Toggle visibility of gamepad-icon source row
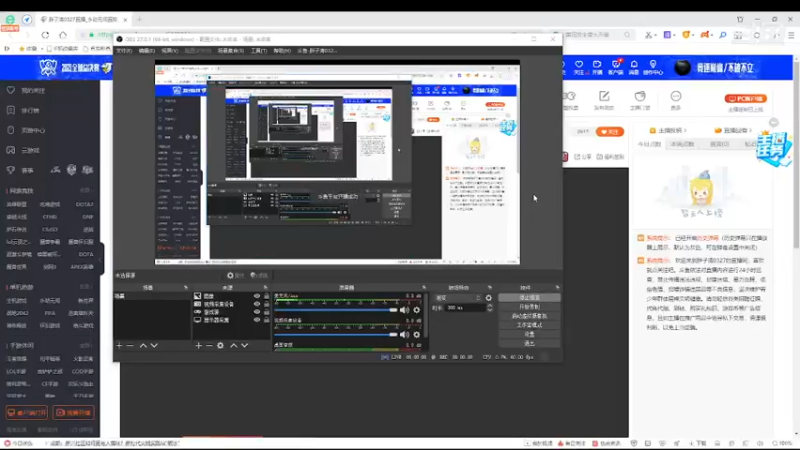 click(257, 312)
